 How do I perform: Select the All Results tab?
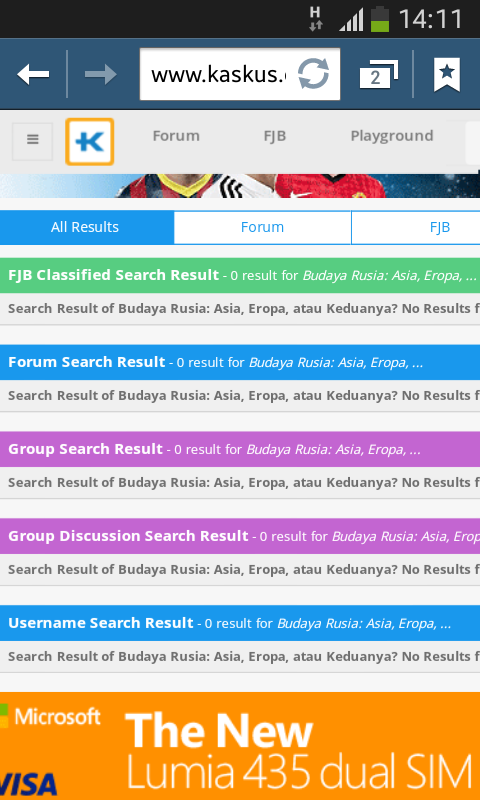87,228
